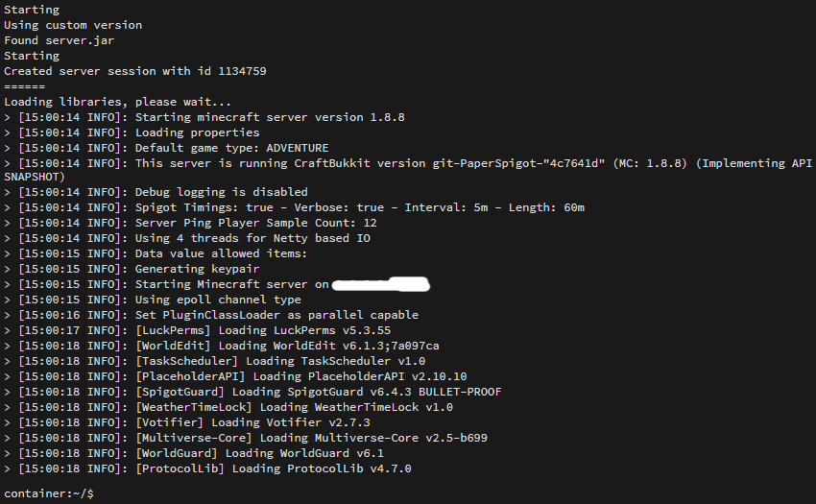Screen dimensions: 816x504
Task: Click the "Debug logging is disabled" line
Action: coord(222,192)
